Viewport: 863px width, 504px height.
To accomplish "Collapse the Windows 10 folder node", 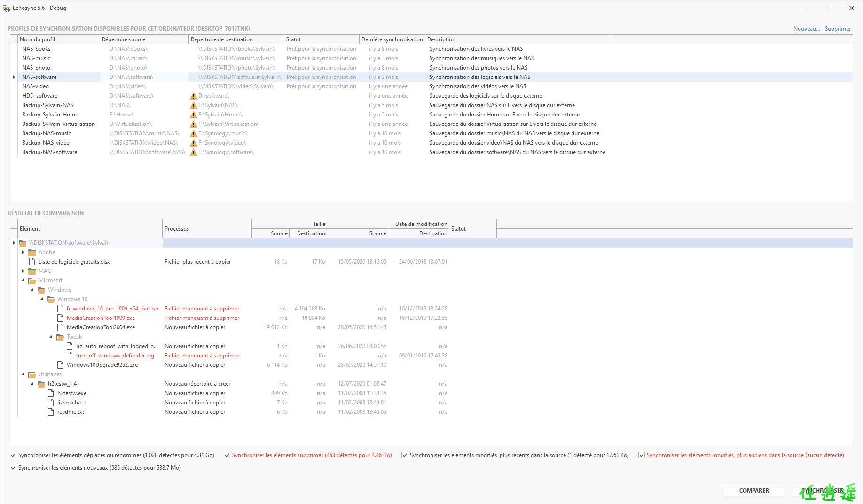I will pos(42,299).
